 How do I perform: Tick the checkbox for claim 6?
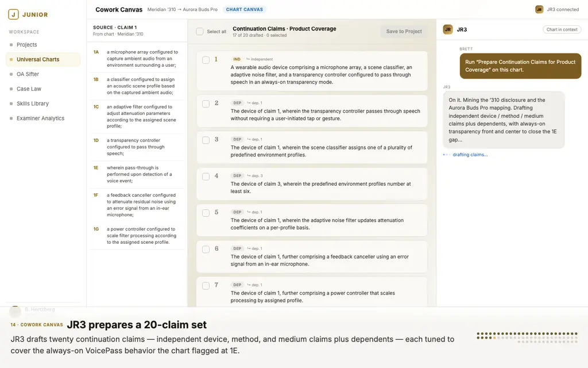coord(206,250)
